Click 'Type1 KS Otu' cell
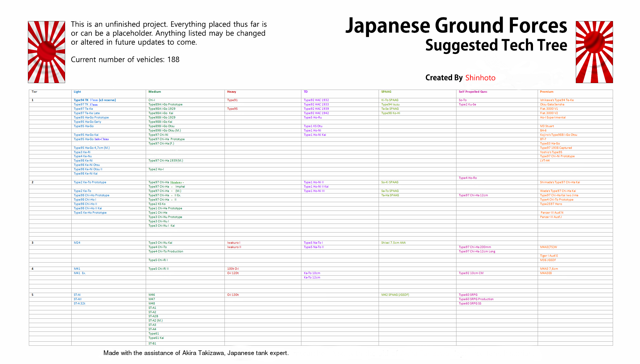640x364 pixels. tap(313, 126)
